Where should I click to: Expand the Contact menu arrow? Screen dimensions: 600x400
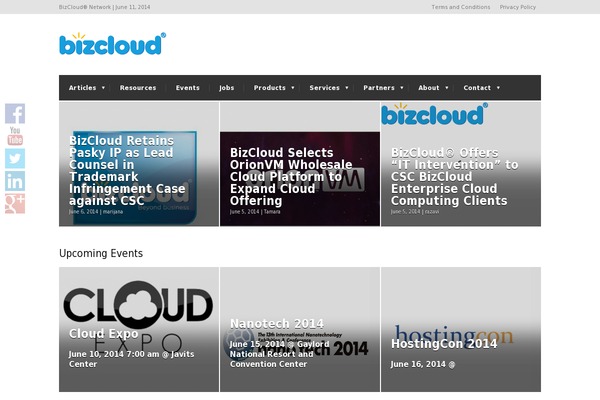tap(498, 88)
